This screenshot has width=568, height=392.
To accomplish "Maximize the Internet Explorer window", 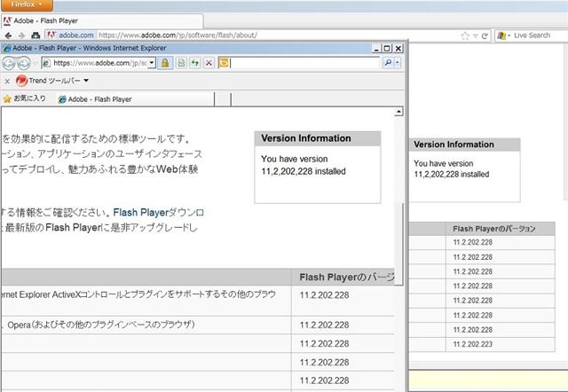I will coord(387,49).
